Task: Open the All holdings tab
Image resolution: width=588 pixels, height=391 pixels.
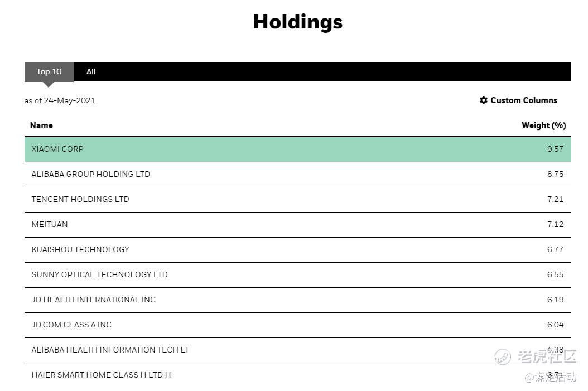Action: click(x=91, y=72)
